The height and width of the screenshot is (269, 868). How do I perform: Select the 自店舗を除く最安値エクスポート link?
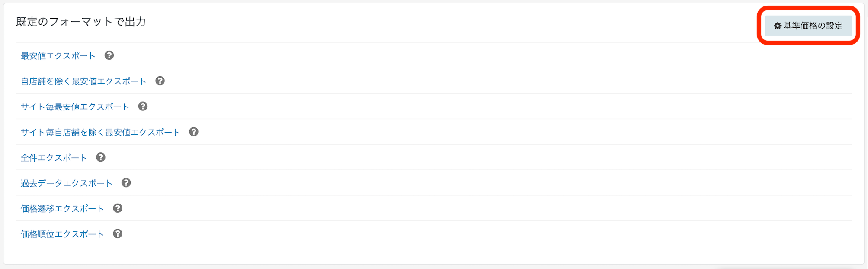[83, 81]
